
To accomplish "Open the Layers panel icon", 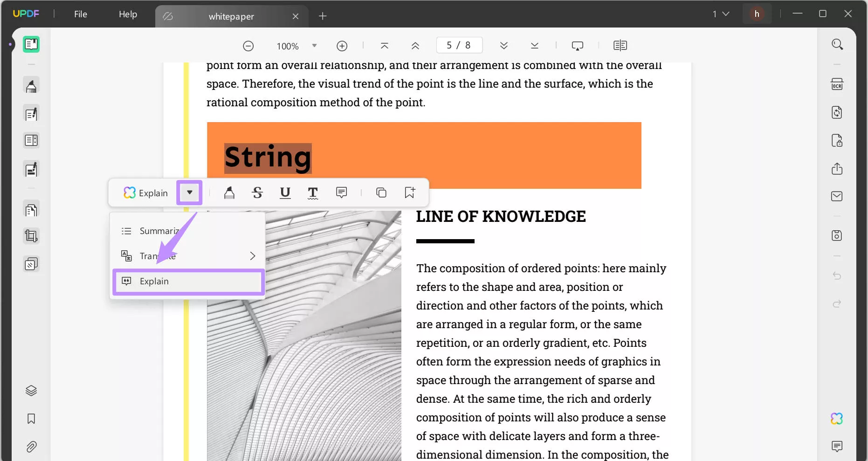I will point(31,391).
